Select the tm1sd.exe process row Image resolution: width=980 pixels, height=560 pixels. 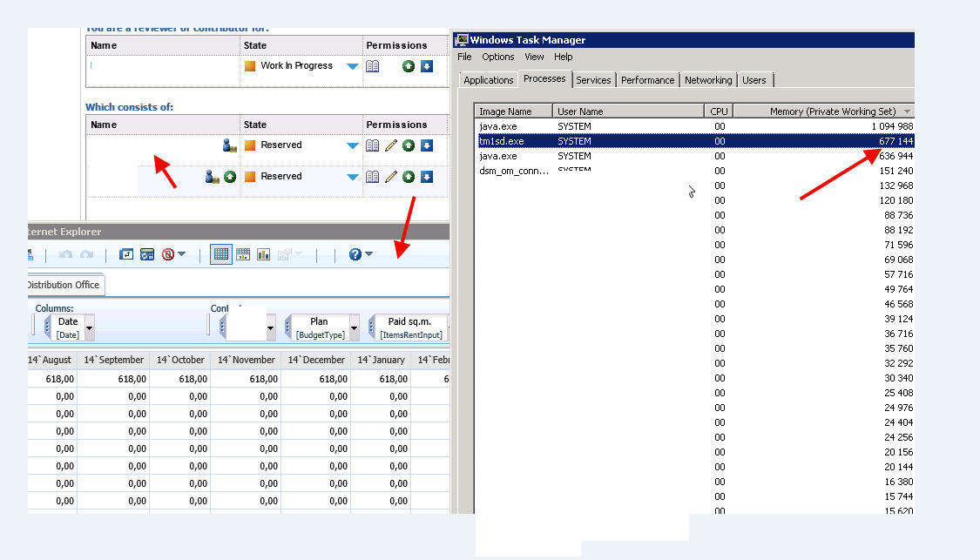[696, 141]
